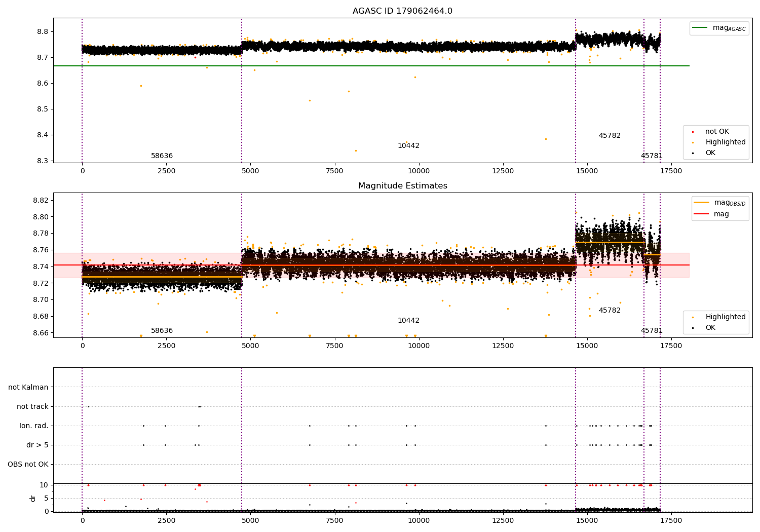Click the 8.72 y-axis tick label
Viewport: 760px width, 532px height.
coord(41,283)
